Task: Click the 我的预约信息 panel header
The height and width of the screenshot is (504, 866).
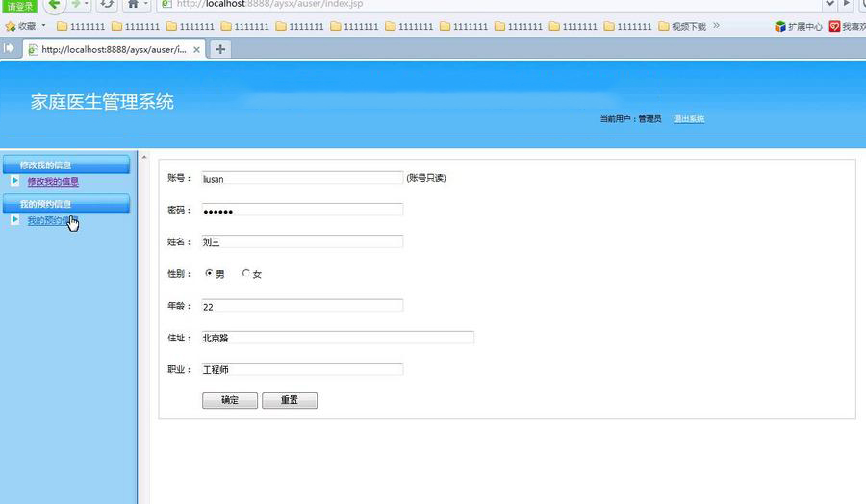Action: pyautogui.click(x=65, y=203)
